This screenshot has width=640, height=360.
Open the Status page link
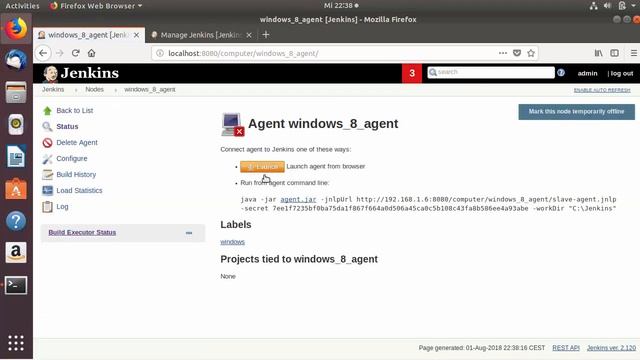67,127
